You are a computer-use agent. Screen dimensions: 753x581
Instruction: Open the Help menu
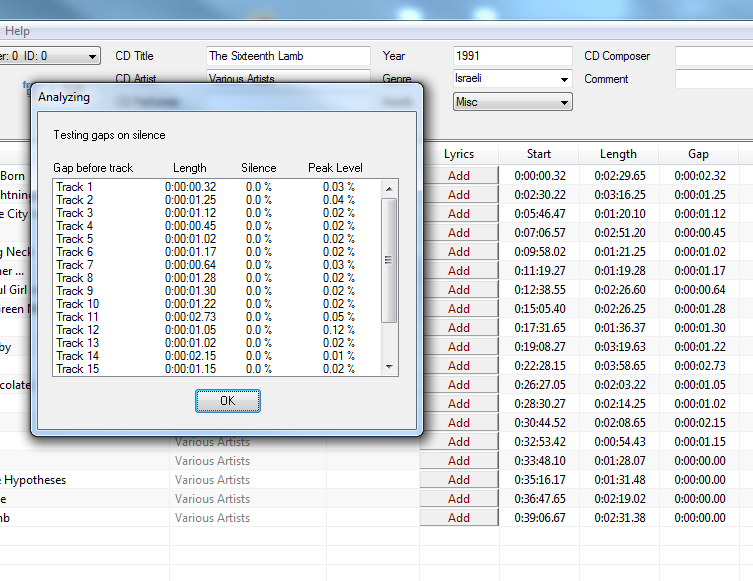pyautogui.click(x=17, y=31)
